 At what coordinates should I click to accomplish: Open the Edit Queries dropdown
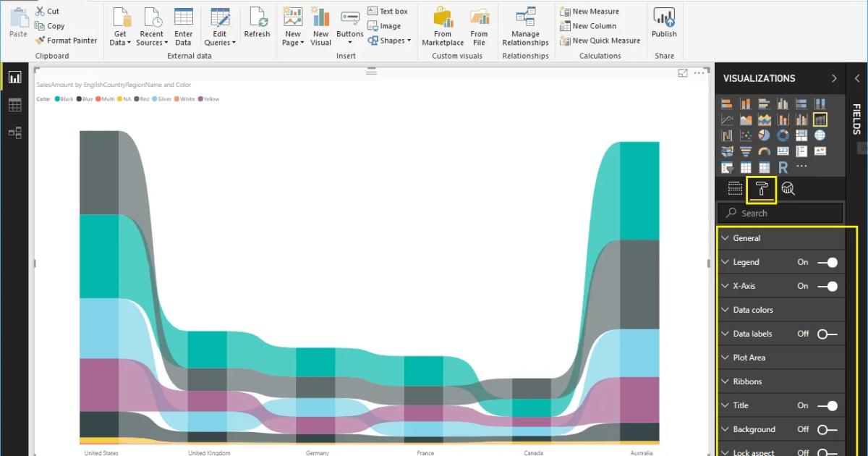[x=220, y=38]
